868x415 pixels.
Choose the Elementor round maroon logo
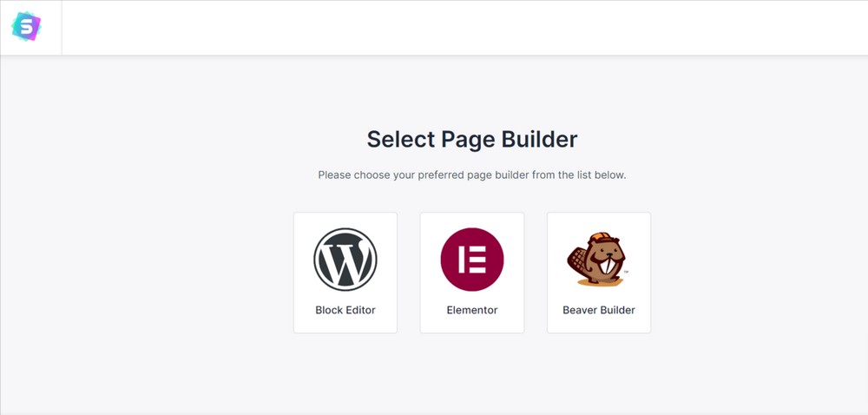[472, 260]
